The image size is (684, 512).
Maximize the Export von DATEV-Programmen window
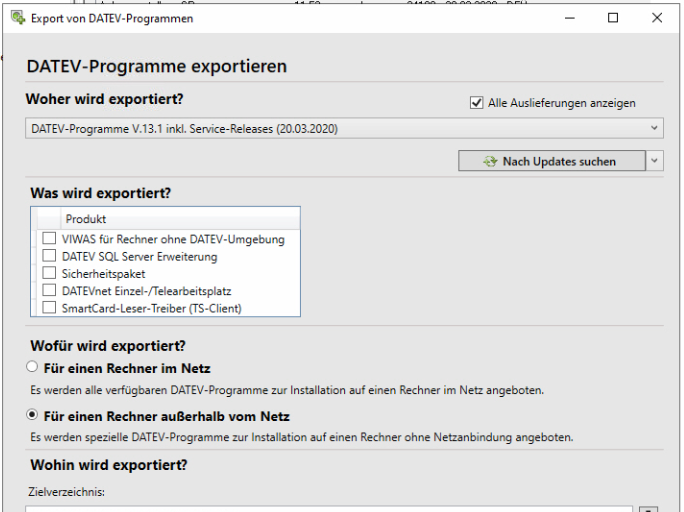click(613, 18)
